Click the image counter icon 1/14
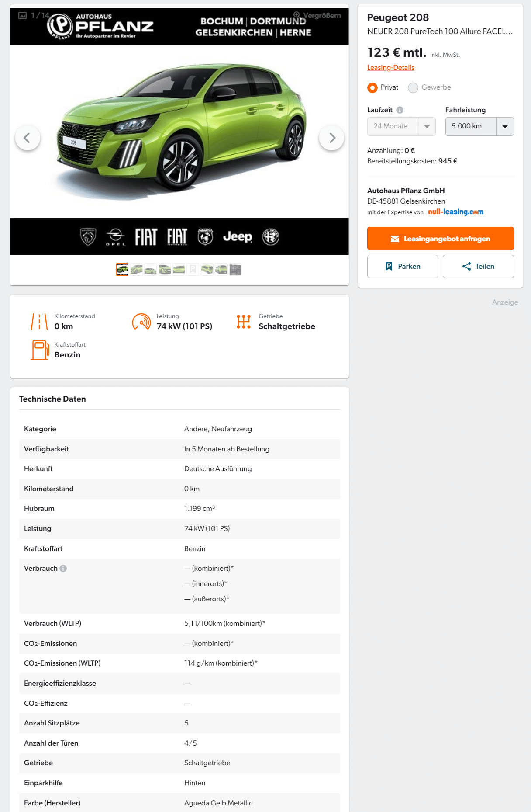The width and height of the screenshot is (531, 812). click(23, 16)
